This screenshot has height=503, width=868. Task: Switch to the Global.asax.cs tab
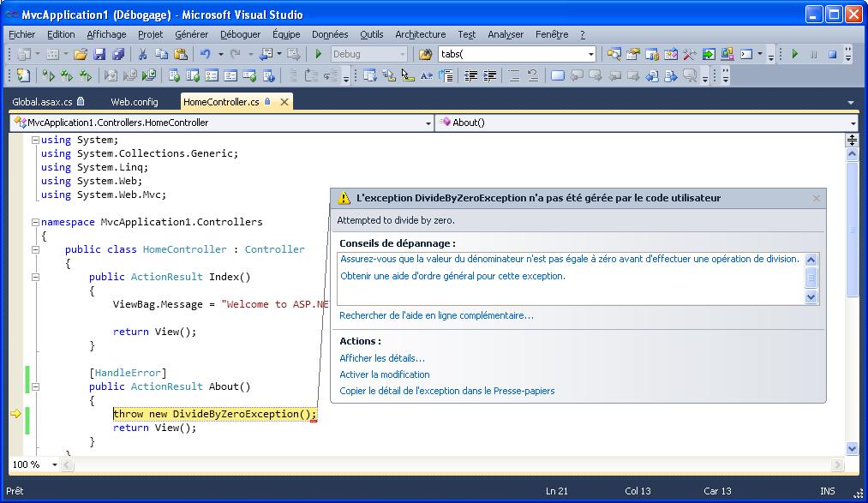(x=48, y=102)
